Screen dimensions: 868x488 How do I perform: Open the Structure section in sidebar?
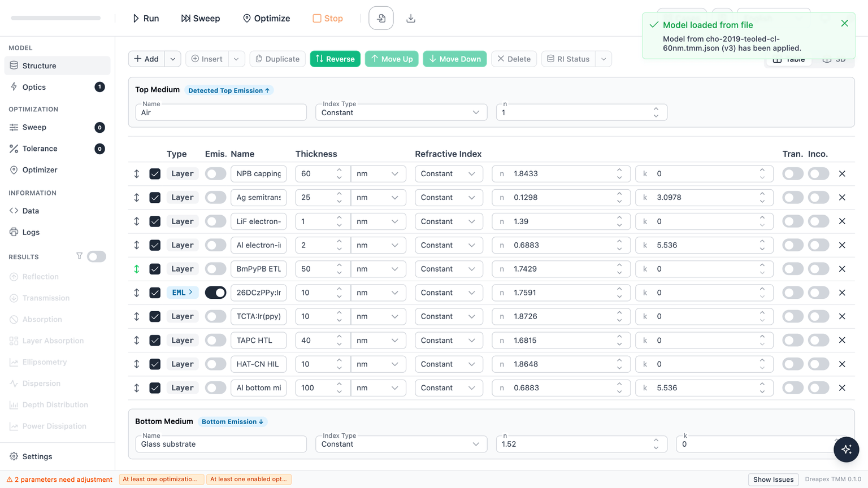(57, 66)
